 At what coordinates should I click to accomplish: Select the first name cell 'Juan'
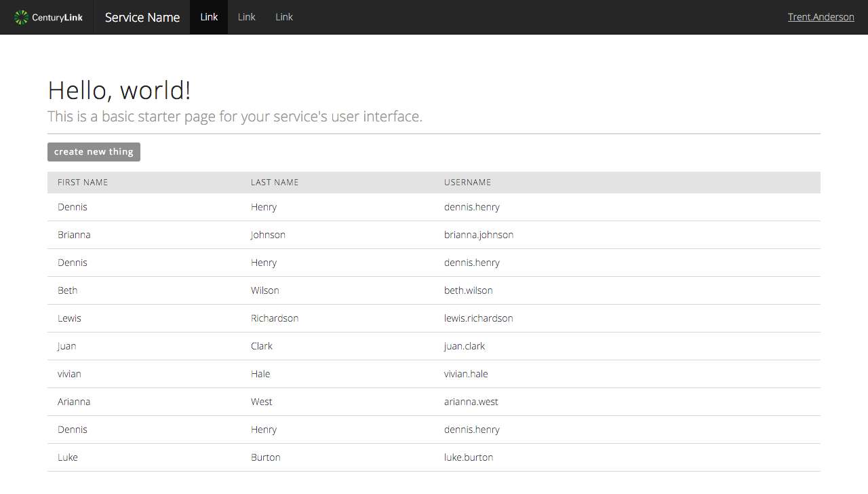tap(66, 346)
